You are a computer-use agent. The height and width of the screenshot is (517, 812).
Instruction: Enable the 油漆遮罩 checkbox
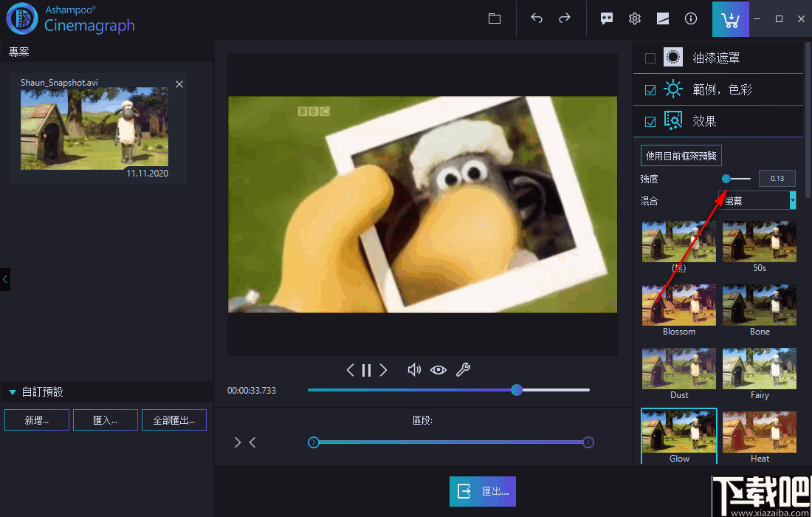(x=650, y=58)
